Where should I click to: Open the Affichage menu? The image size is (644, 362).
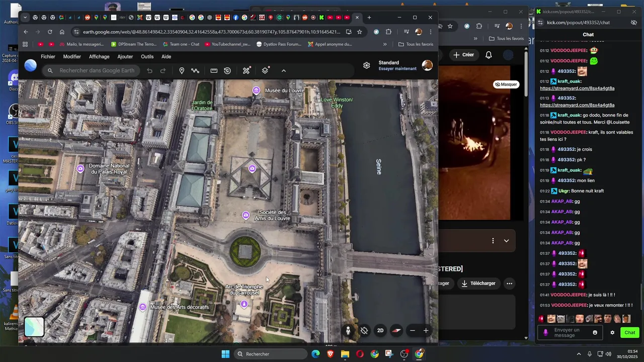pos(99,57)
